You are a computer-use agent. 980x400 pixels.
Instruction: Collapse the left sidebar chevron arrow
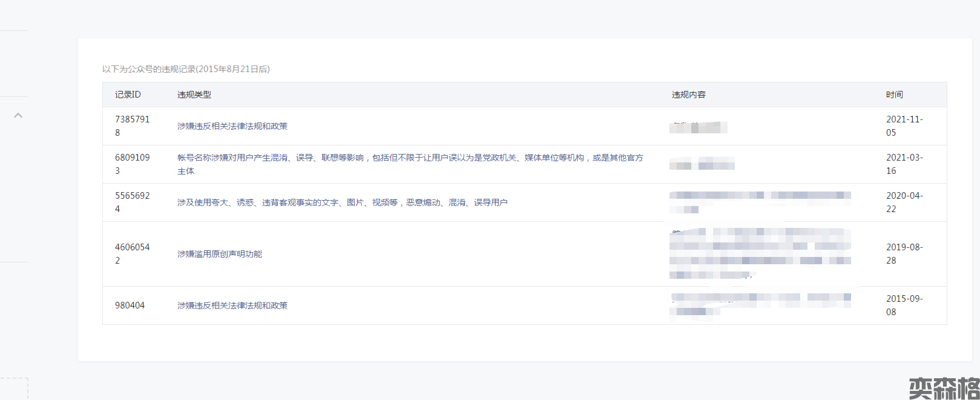18,115
